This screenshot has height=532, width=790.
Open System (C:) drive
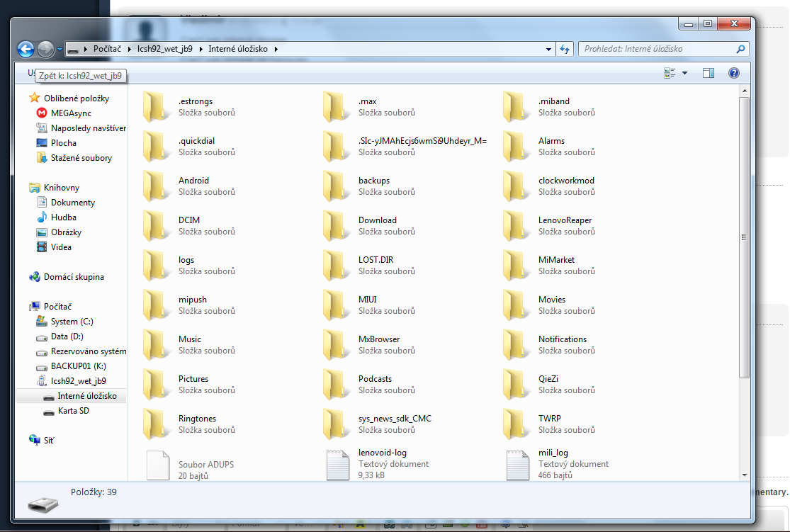tap(72, 321)
